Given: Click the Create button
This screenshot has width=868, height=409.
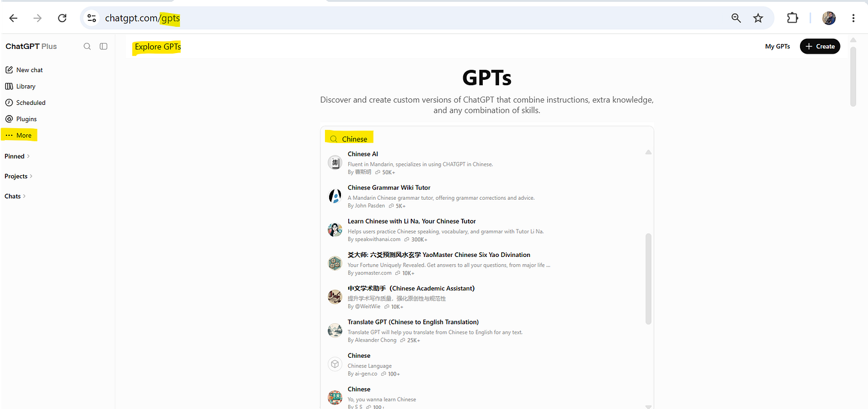Looking at the screenshot, I should (x=820, y=47).
